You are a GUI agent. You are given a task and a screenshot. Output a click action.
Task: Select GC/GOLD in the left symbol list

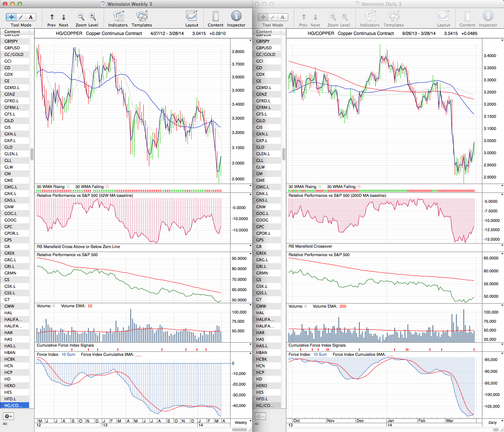click(14, 54)
